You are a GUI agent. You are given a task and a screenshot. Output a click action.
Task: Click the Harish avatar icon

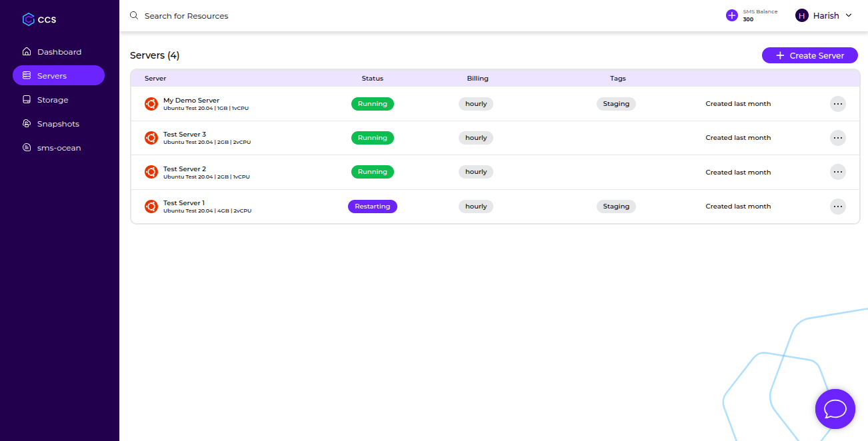[802, 15]
